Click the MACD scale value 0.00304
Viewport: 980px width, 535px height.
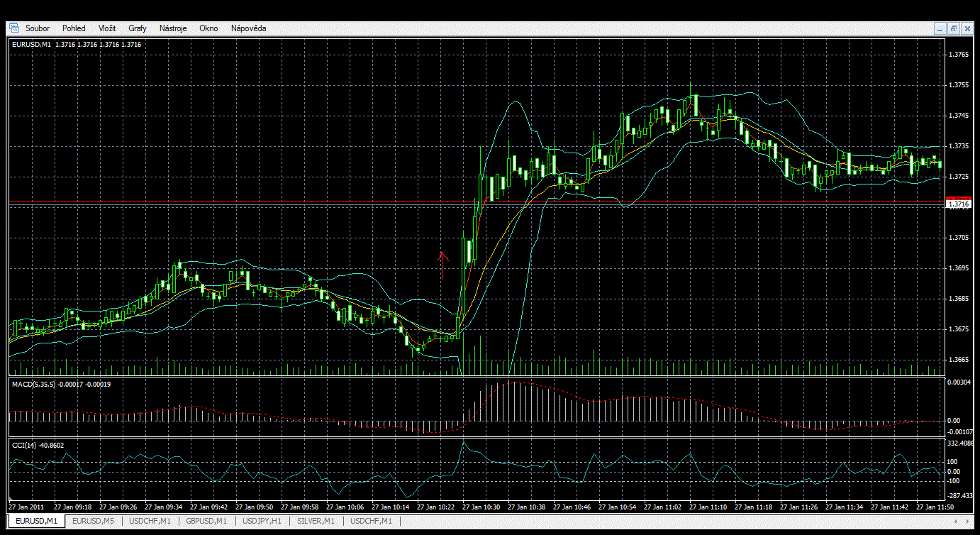click(x=959, y=382)
